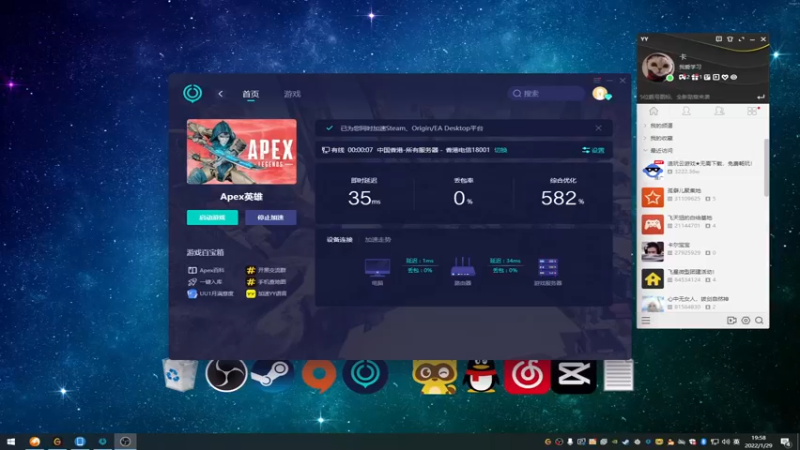Open YY bottom hamburger menu

click(x=646, y=320)
